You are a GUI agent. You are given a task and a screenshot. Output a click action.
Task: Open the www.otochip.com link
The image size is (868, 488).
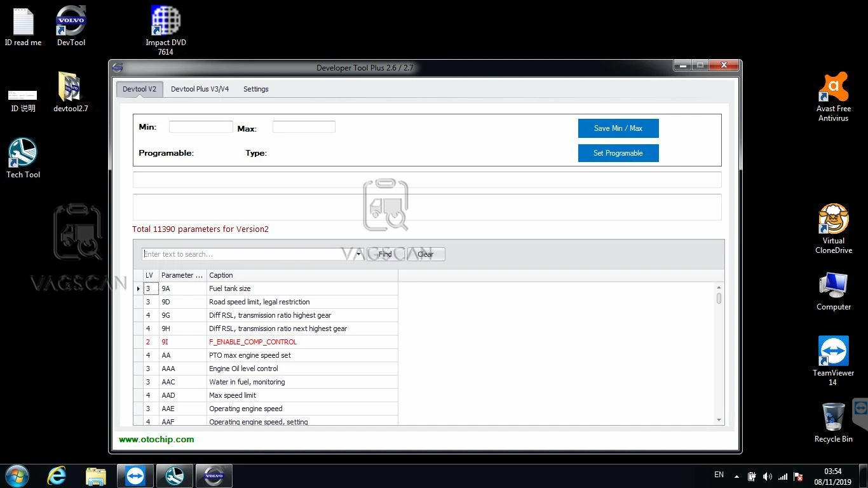[156, 439]
